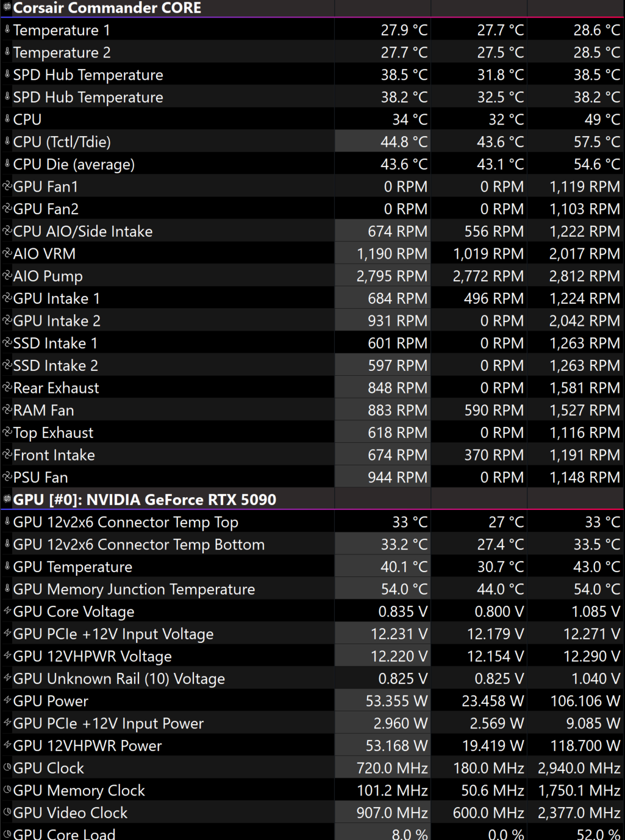This screenshot has height=840, width=625.
Task: Click the 57.5 °C value
Action: [x=597, y=142]
